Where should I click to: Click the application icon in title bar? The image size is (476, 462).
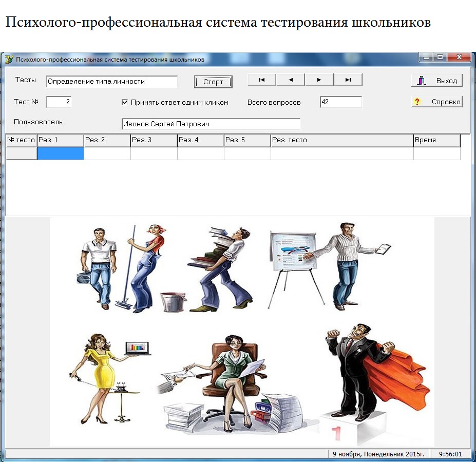pos(9,59)
